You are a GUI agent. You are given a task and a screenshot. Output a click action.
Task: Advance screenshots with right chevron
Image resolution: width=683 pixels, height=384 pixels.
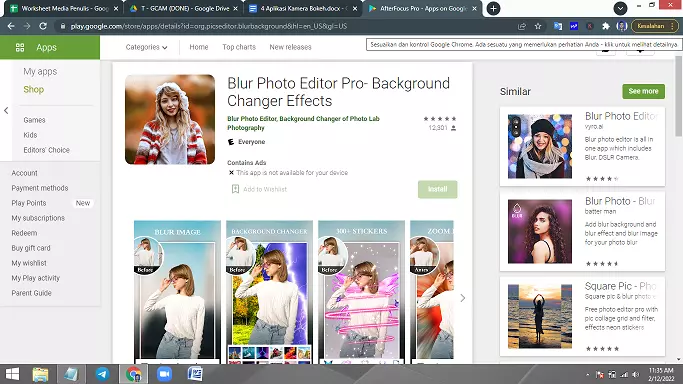click(463, 298)
